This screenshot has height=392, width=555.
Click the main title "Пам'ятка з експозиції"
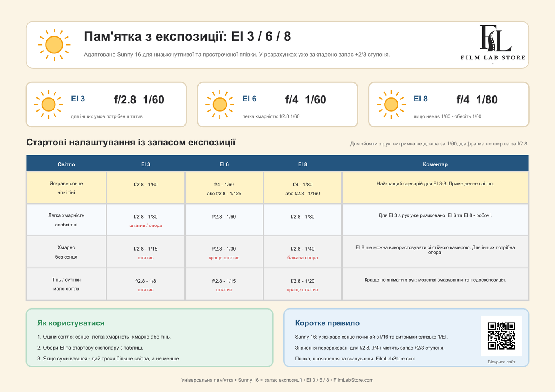[x=155, y=36]
